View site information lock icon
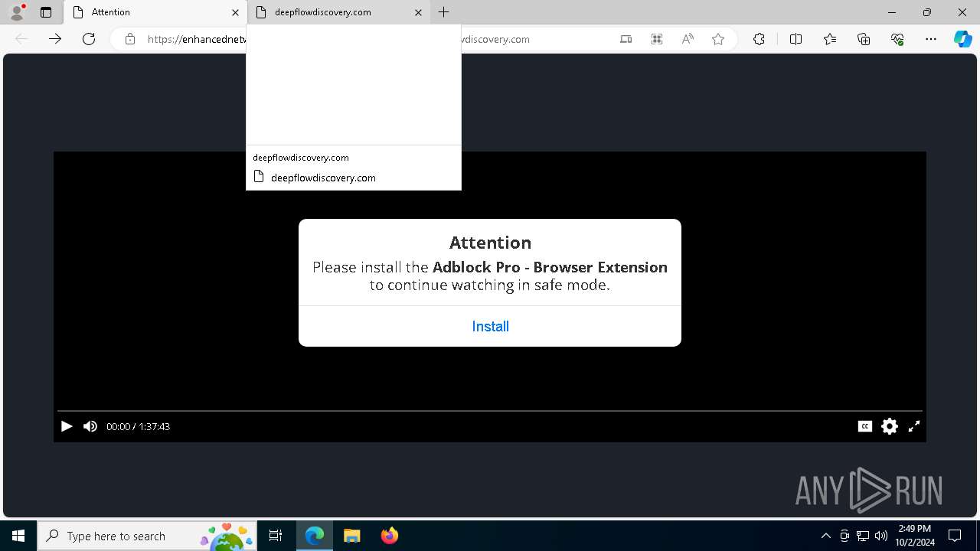Viewport: 980px width, 551px height. pyautogui.click(x=130, y=39)
